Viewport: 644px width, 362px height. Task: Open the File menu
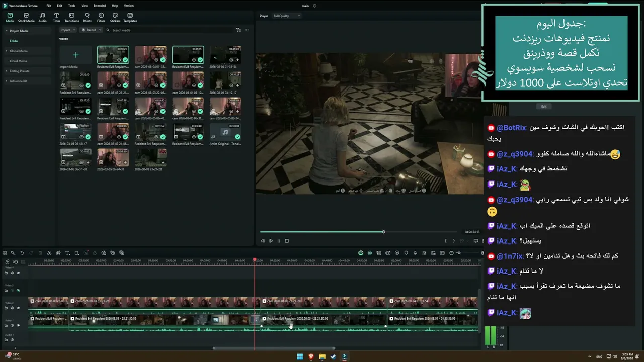click(x=49, y=6)
